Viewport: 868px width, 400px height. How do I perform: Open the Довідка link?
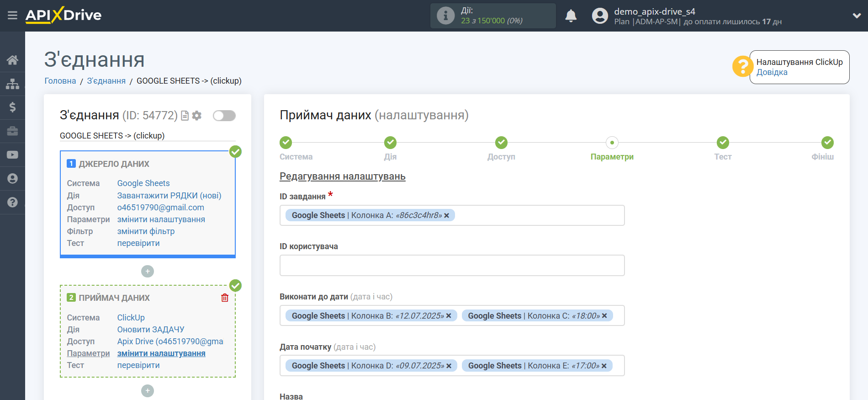[772, 72]
